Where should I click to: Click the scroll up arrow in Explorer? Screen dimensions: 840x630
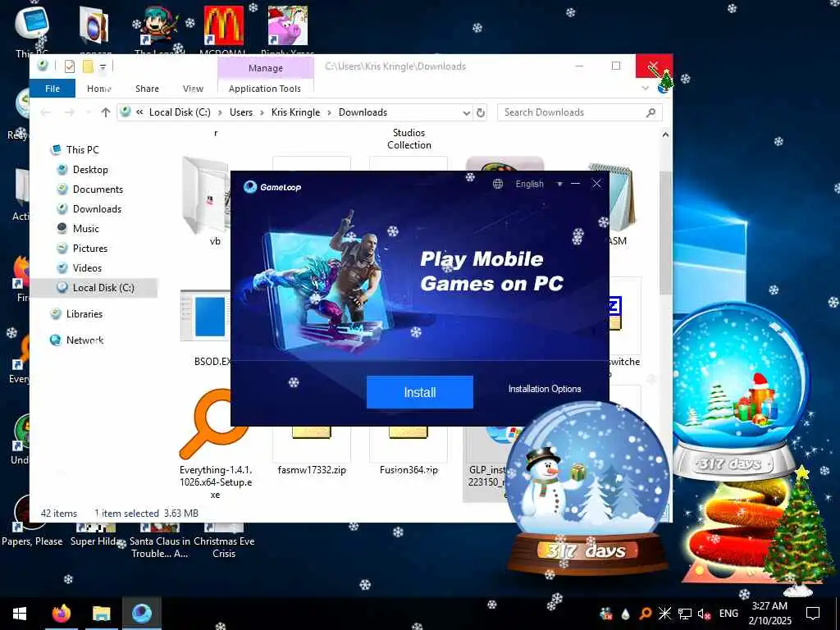tap(665, 135)
